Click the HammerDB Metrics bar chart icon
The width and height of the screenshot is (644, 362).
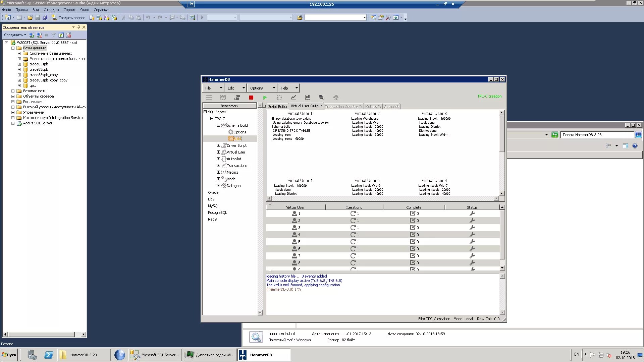pos(307,98)
